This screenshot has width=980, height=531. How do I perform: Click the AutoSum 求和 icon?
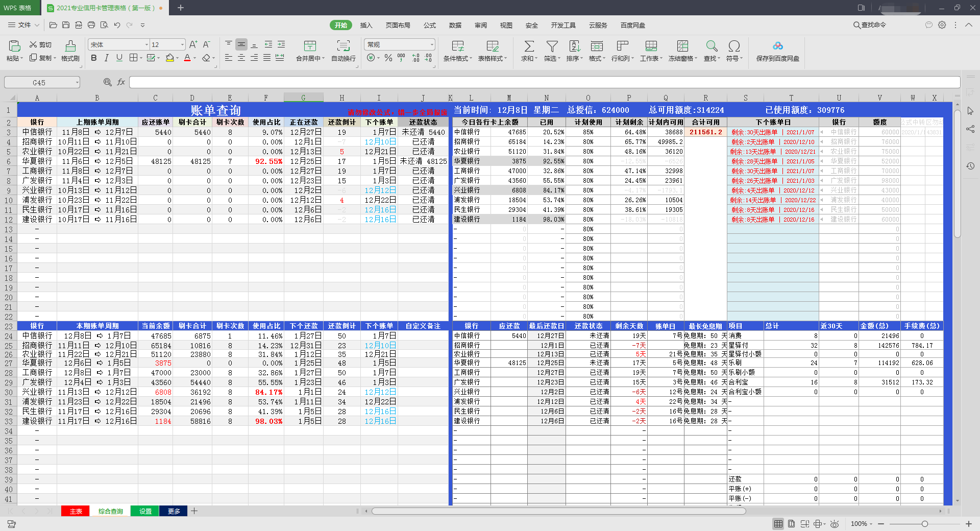click(529, 46)
